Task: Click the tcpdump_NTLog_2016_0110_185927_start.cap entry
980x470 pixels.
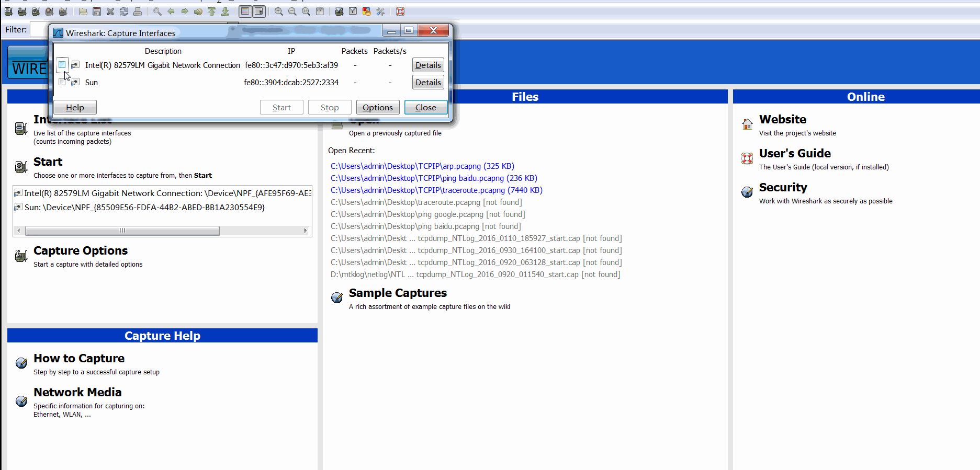Action: (476, 238)
